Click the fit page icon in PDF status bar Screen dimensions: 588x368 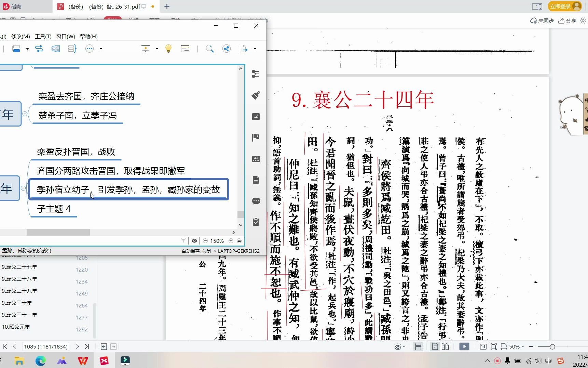pyautogui.click(x=494, y=346)
